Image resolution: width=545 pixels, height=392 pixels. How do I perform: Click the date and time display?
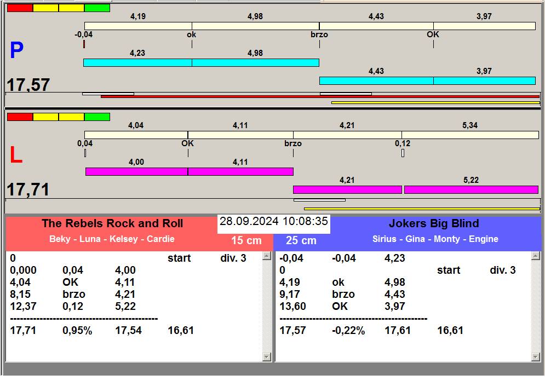273,221
